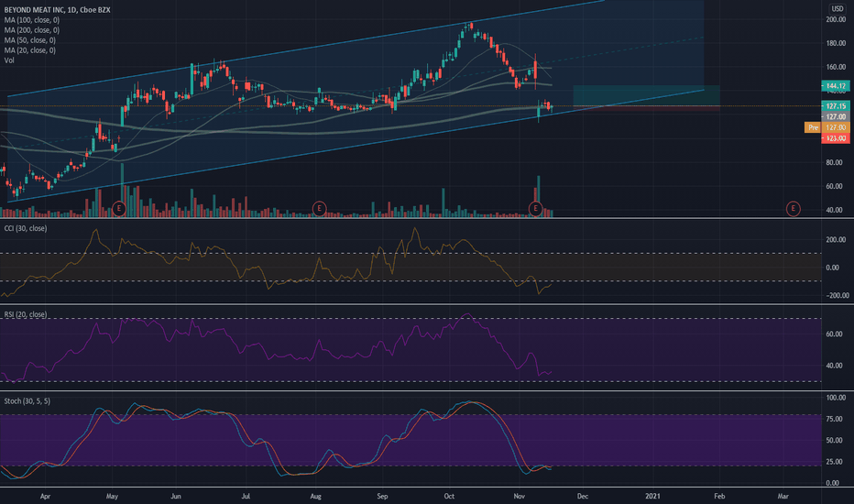
Task: Open the earnings marker E near May
Action: click(x=119, y=208)
